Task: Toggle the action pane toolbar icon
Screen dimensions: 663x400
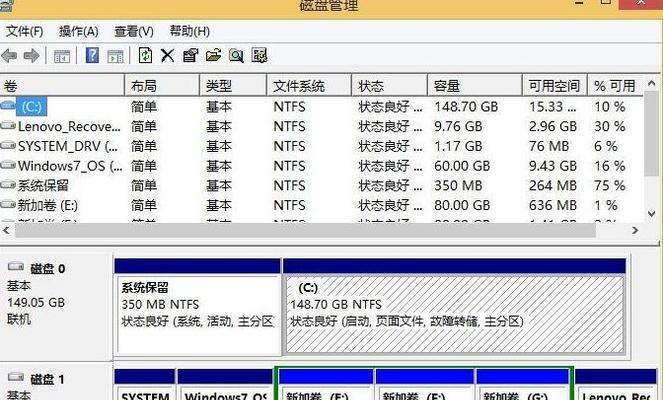Action: tap(115, 56)
